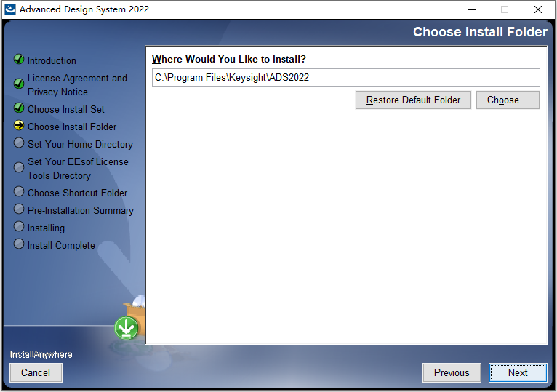The width and height of the screenshot is (557, 392).
Task: Click the grey circle beside Install Complete
Action: 19,244
